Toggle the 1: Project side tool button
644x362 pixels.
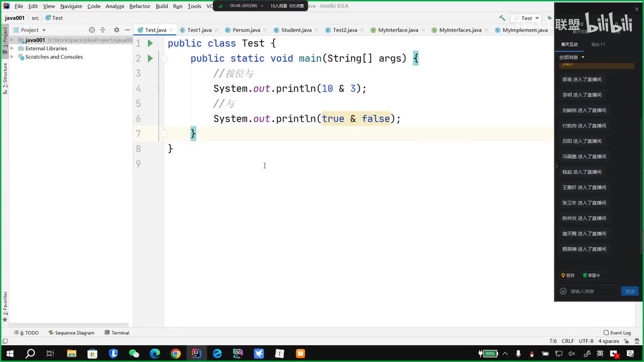[5, 38]
